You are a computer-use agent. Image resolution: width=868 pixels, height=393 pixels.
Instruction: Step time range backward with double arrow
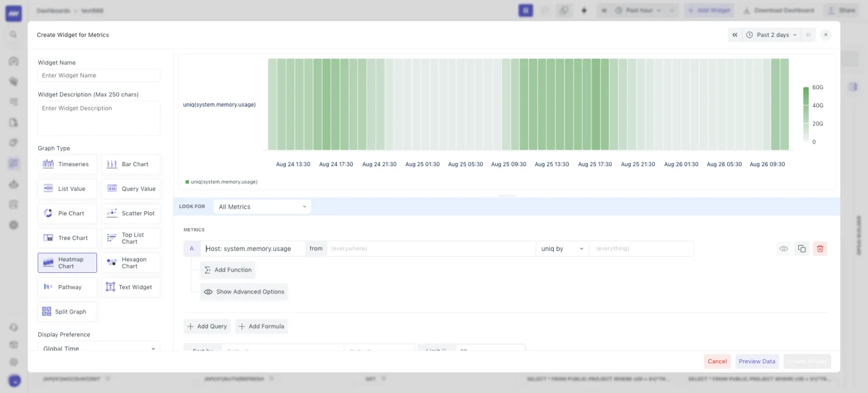click(735, 35)
